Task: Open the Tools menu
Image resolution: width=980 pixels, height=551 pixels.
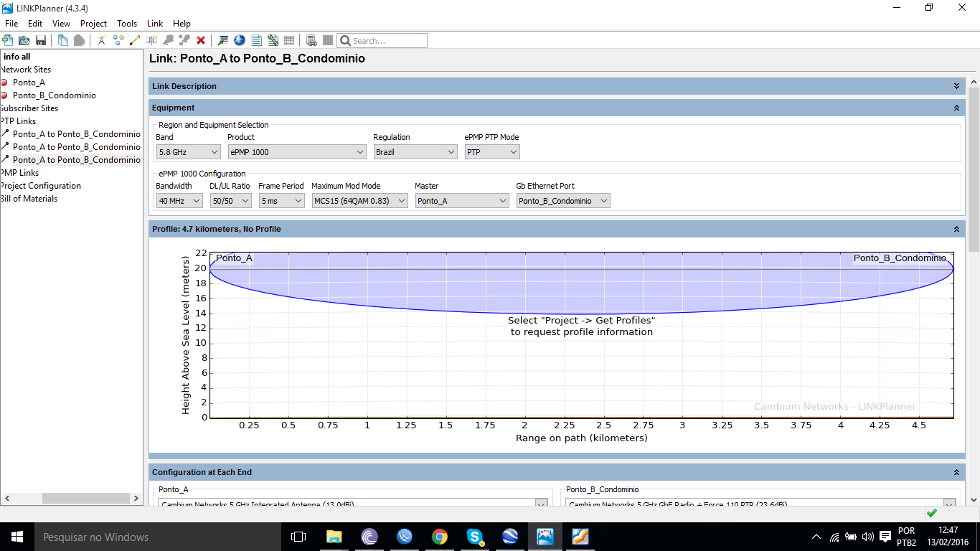Action: point(127,24)
